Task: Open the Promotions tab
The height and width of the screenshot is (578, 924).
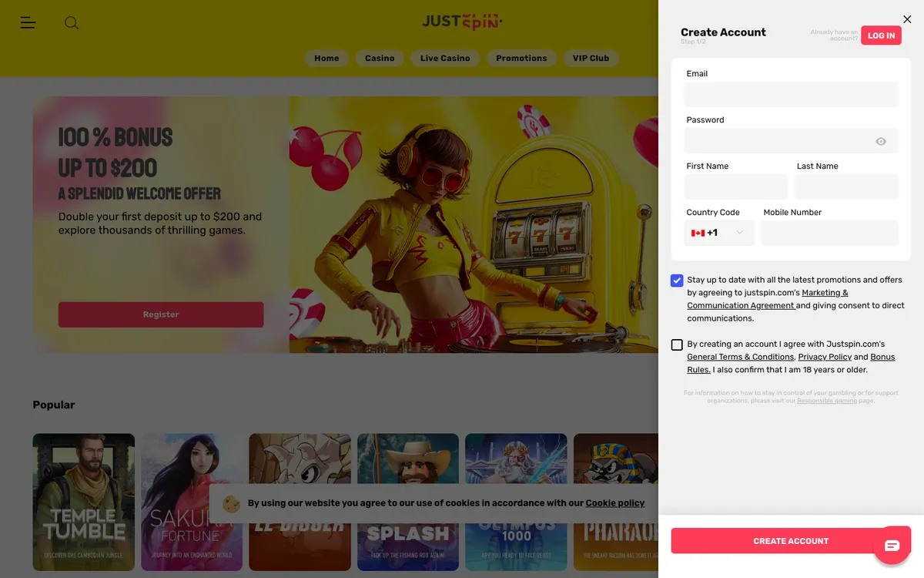Action: 521,58
